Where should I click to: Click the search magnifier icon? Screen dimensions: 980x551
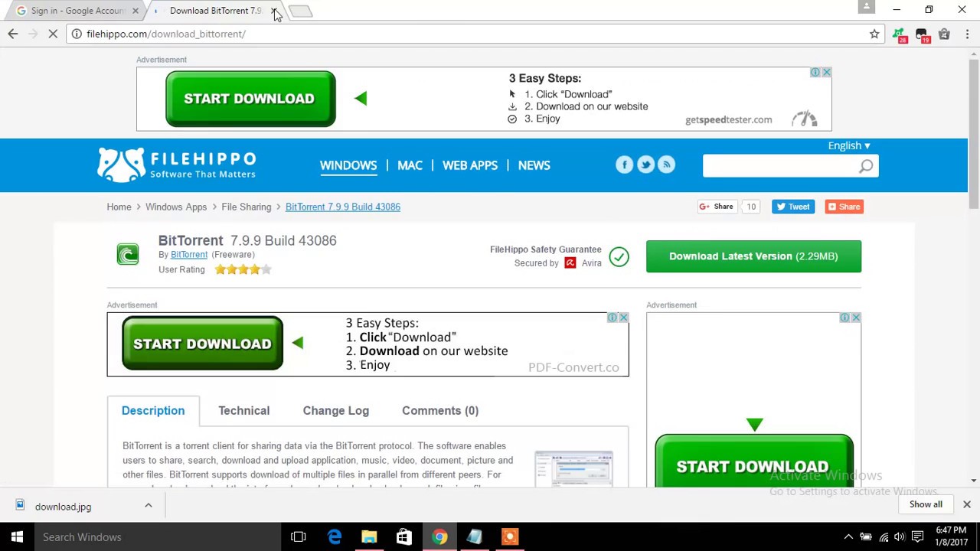coord(866,166)
